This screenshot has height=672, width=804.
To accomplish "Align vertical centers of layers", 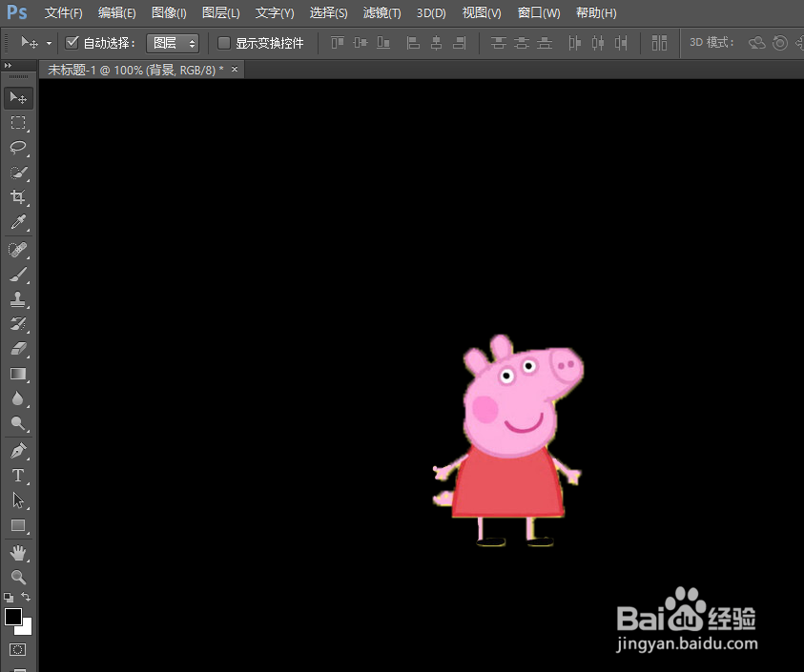I will (x=361, y=43).
